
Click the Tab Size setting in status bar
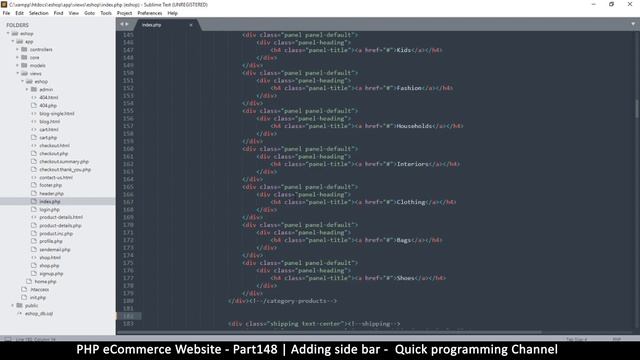(x=576, y=339)
